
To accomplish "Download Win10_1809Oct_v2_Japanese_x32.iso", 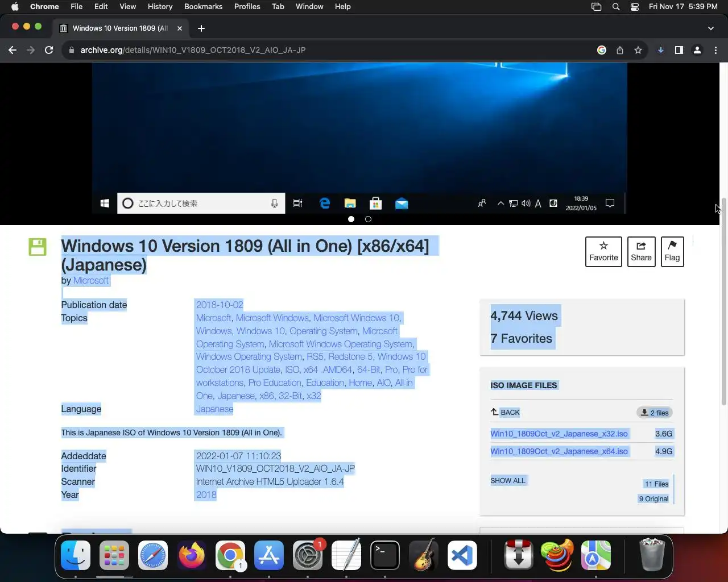I will coord(559,434).
